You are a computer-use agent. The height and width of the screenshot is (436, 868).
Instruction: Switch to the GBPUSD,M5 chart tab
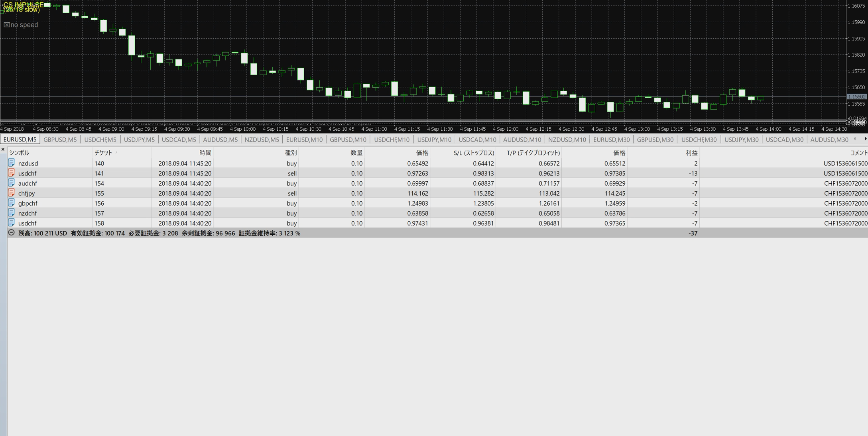[x=60, y=139]
